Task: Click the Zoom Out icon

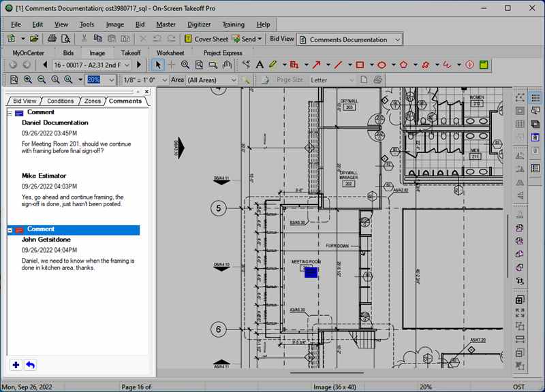Action: (x=42, y=80)
